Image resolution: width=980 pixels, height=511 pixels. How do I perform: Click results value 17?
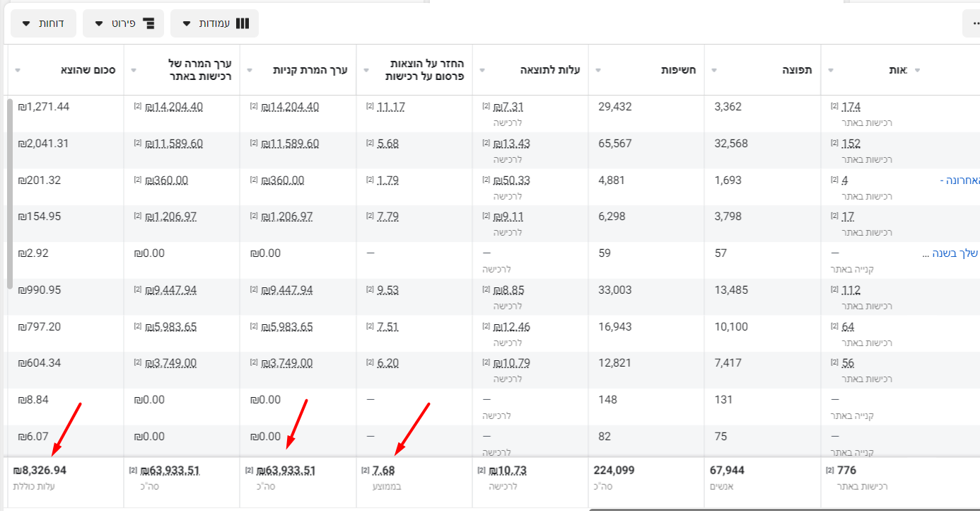(x=848, y=216)
